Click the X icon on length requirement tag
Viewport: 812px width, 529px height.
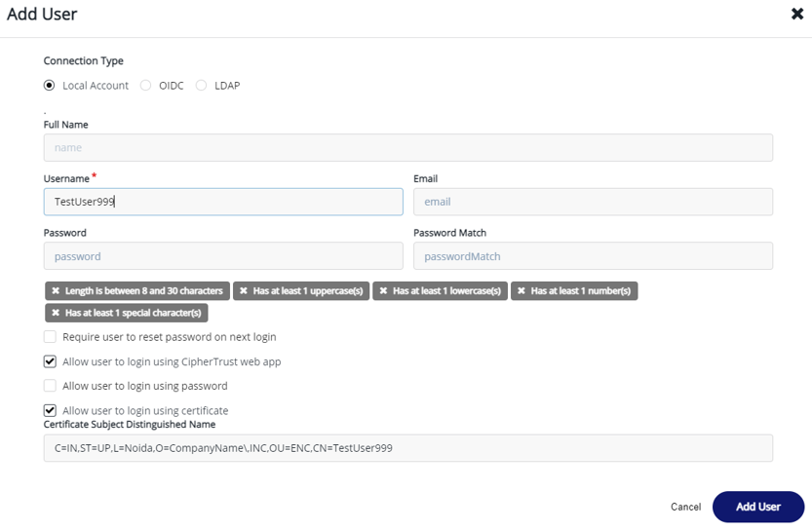pyautogui.click(x=56, y=291)
